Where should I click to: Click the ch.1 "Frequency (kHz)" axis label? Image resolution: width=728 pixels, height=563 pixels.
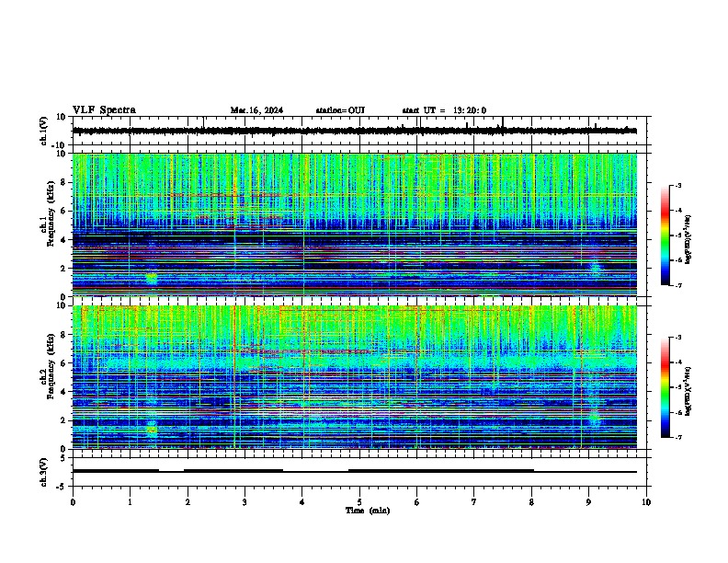51,214
